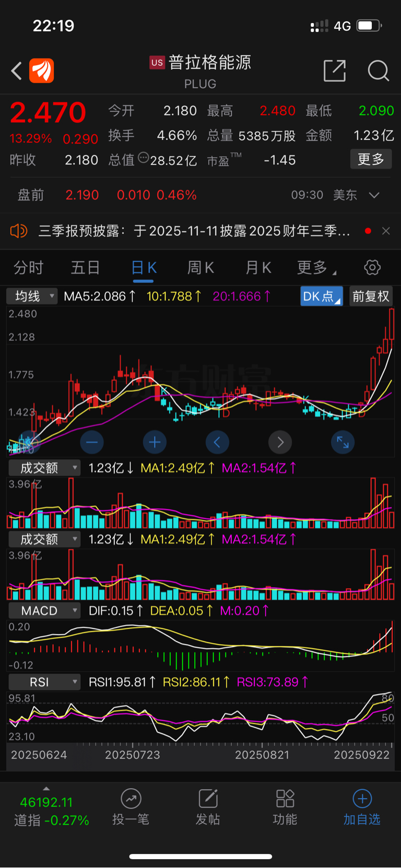Tap the US market badge
Viewport: 401px width, 868px height.
point(157,63)
